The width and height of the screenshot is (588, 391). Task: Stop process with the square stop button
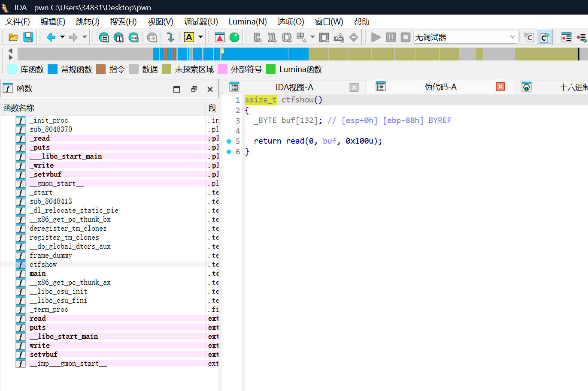(406, 37)
